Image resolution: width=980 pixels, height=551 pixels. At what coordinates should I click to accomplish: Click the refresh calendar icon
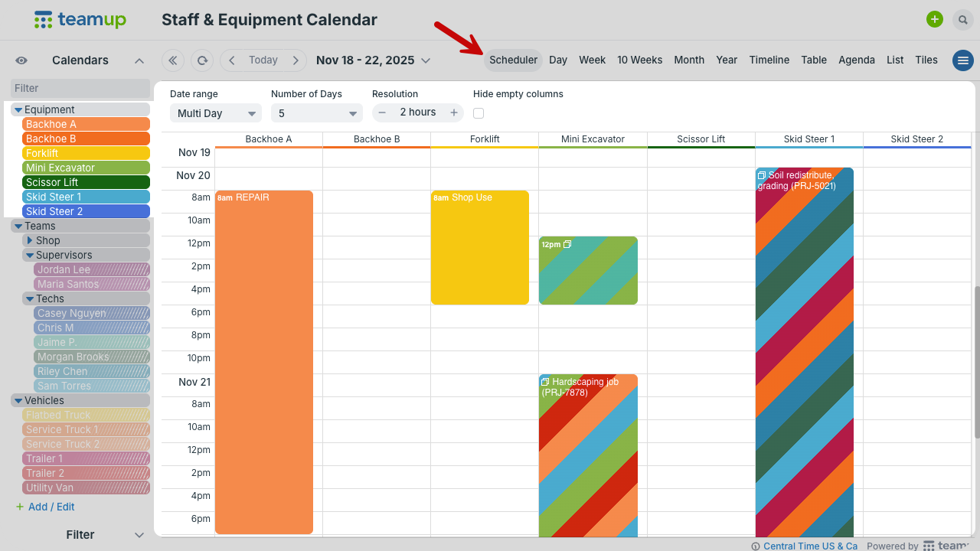[x=202, y=60]
